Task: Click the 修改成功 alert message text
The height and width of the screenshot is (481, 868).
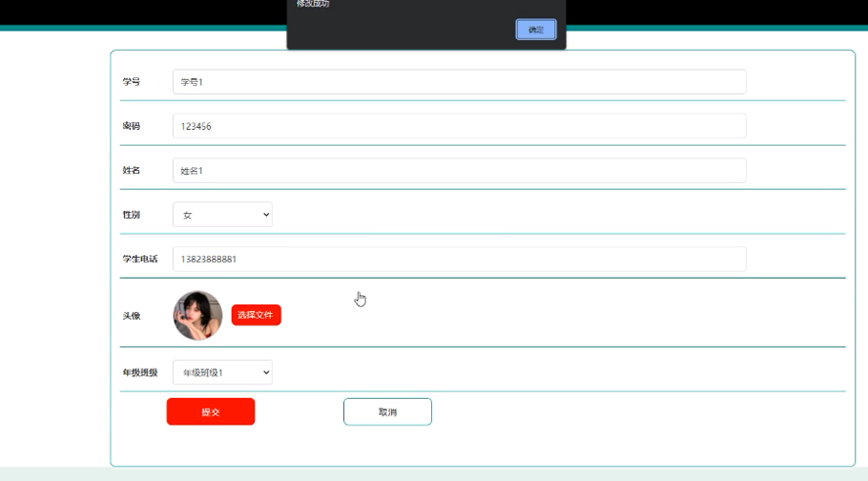Action: pos(313,4)
